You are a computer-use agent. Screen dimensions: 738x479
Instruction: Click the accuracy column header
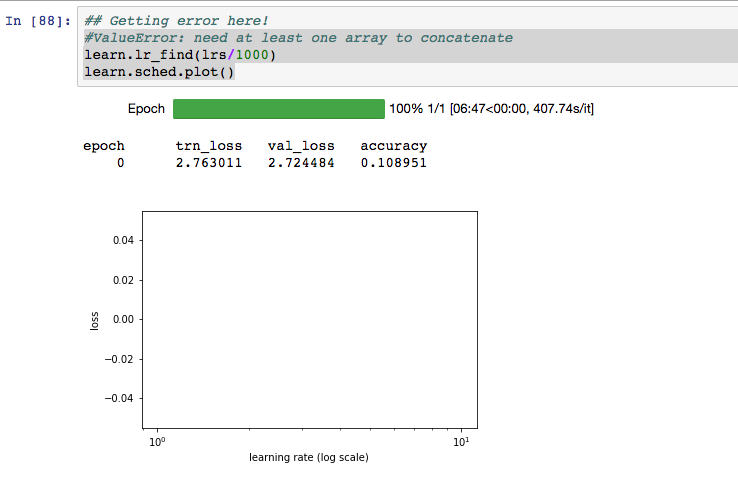(393, 146)
